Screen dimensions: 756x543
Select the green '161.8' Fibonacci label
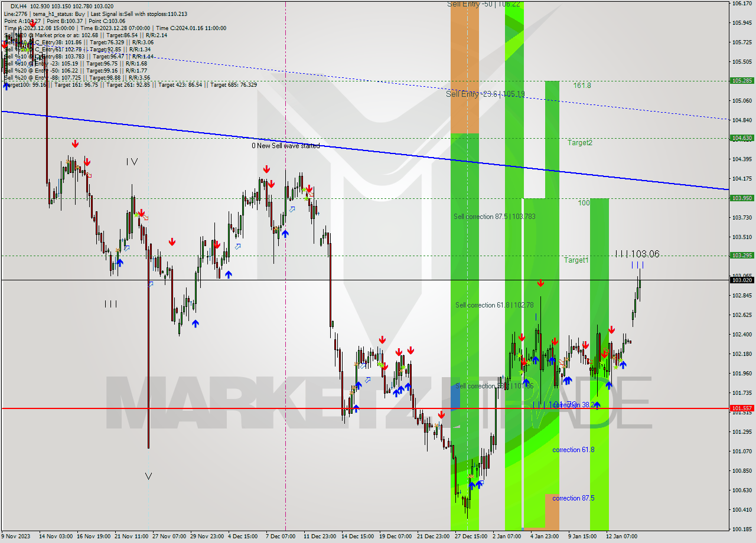(x=582, y=86)
